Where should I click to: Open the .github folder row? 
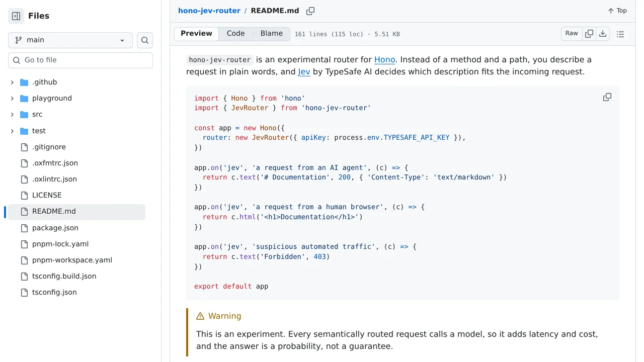click(76, 82)
